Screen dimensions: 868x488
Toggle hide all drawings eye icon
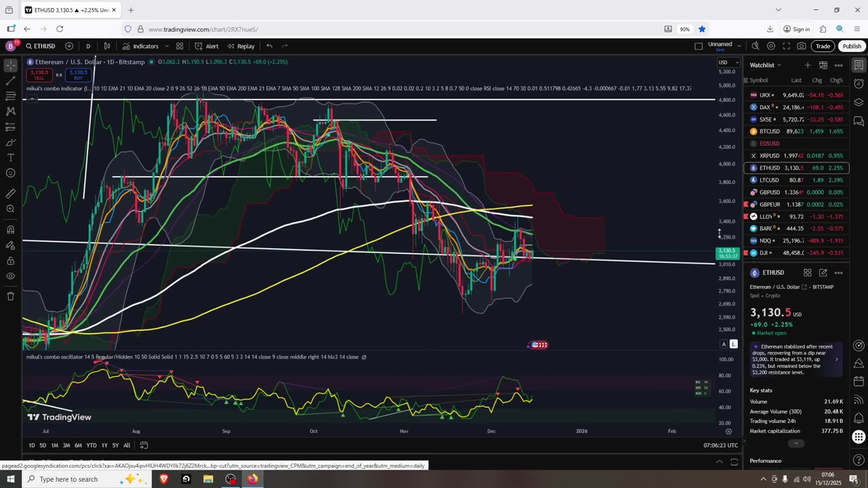(x=10, y=276)
